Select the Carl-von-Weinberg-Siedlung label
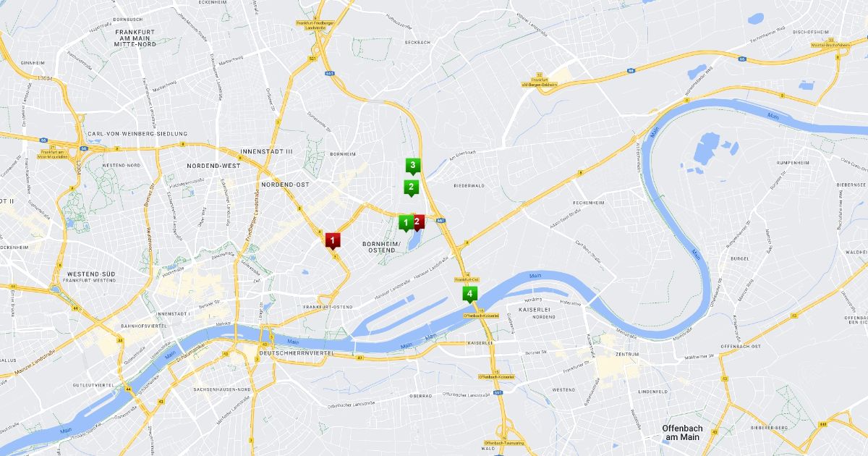 pos(137,134)
